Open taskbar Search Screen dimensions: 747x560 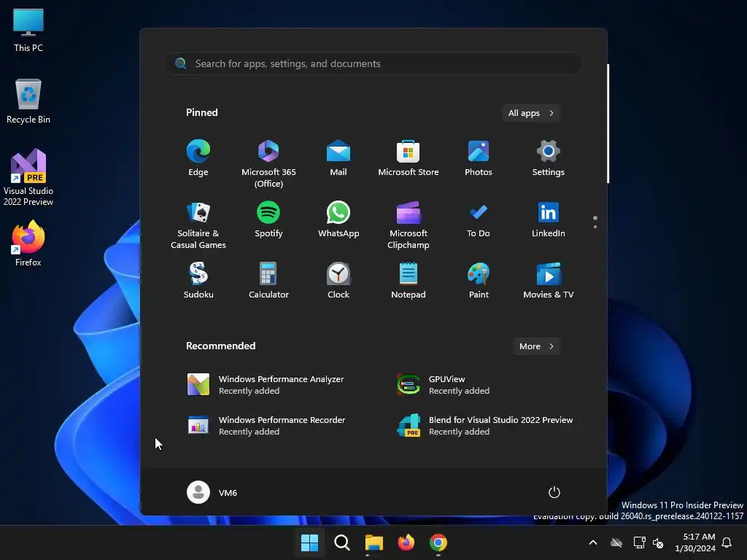(x=341, y=542)
